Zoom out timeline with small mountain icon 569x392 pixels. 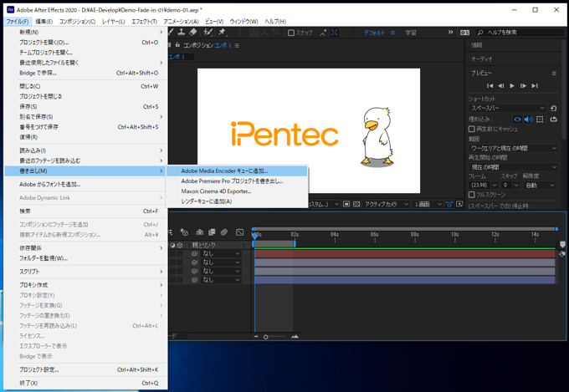[x=256, y=337]
